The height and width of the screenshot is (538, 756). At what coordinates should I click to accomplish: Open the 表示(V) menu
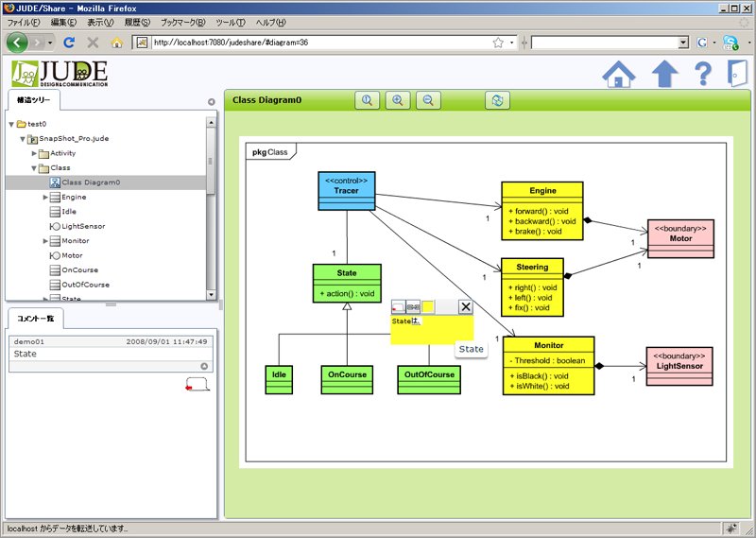pyautogui.click(x=100, y=22)
